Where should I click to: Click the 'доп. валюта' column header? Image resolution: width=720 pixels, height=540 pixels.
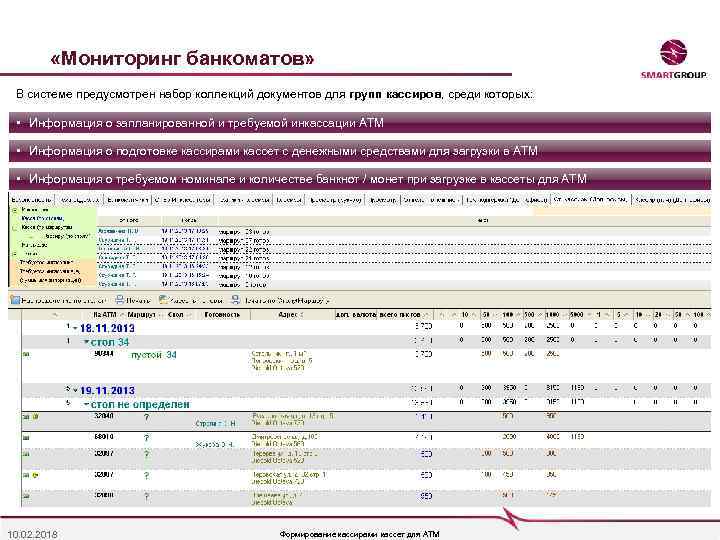click(356, 315)
